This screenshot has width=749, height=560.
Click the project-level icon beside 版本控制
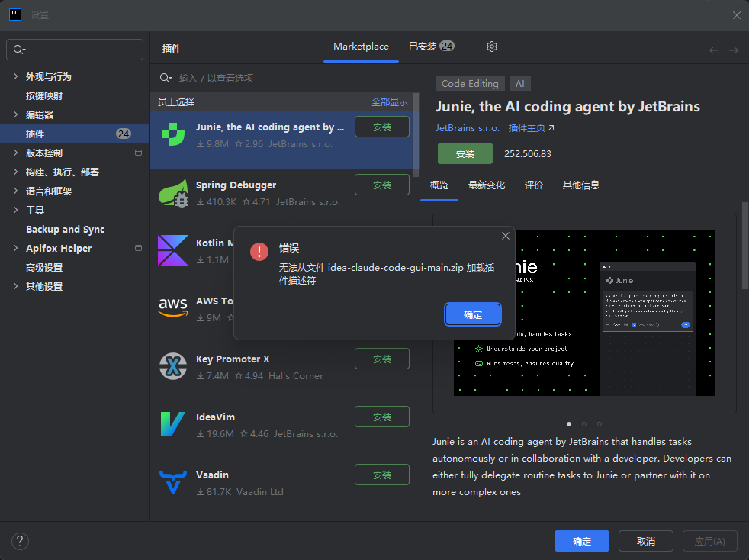click(x=139, y=153)
